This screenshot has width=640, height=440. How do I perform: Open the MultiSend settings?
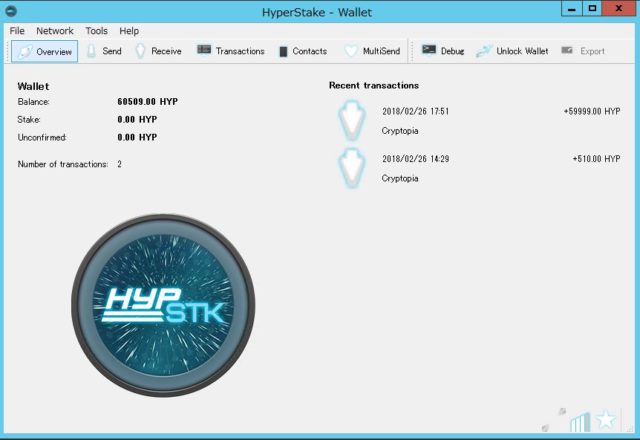tap(372, 51)
